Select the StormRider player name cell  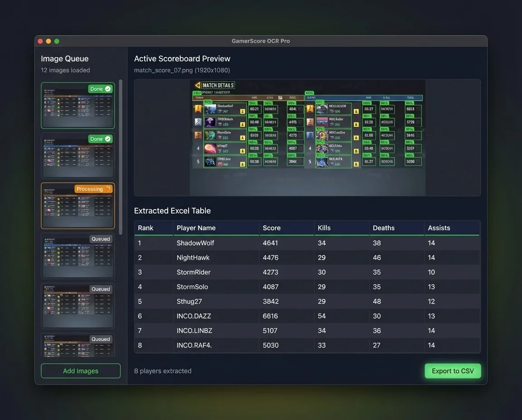click(193, 272)
